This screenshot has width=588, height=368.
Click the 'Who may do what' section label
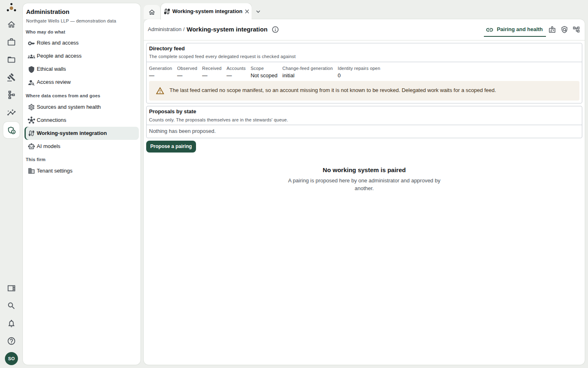[45, 32]
